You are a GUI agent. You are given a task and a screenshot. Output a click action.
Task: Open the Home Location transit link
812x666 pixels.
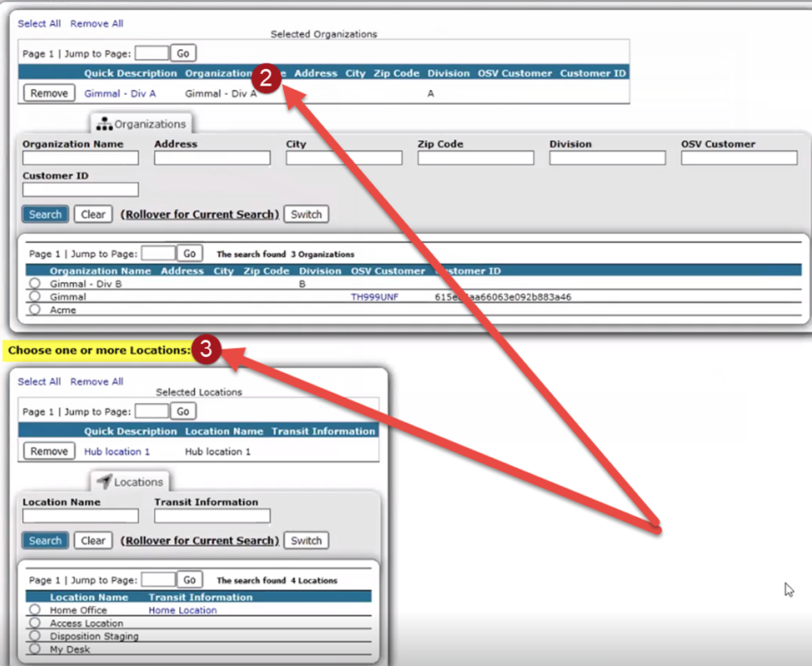[182, 610]
